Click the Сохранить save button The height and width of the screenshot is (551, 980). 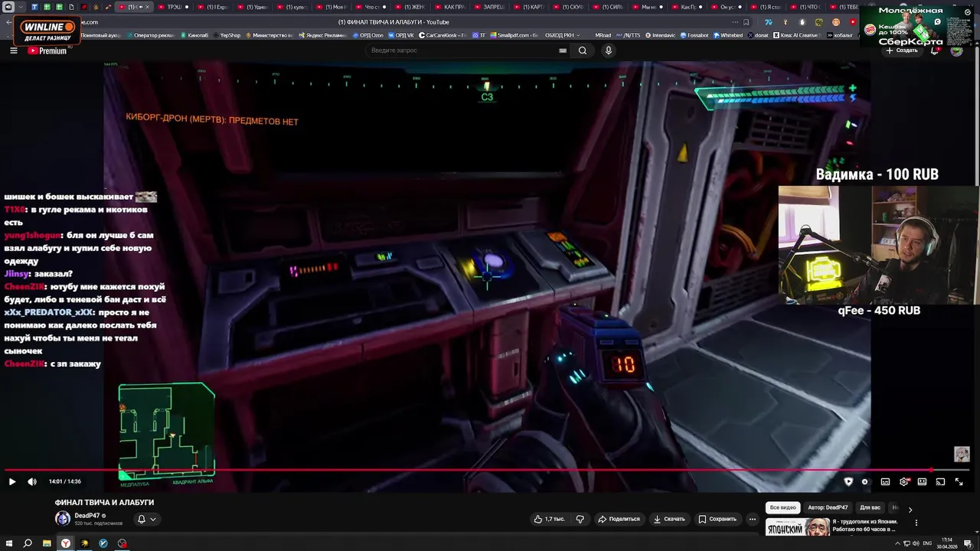click(x=717, y=519)
